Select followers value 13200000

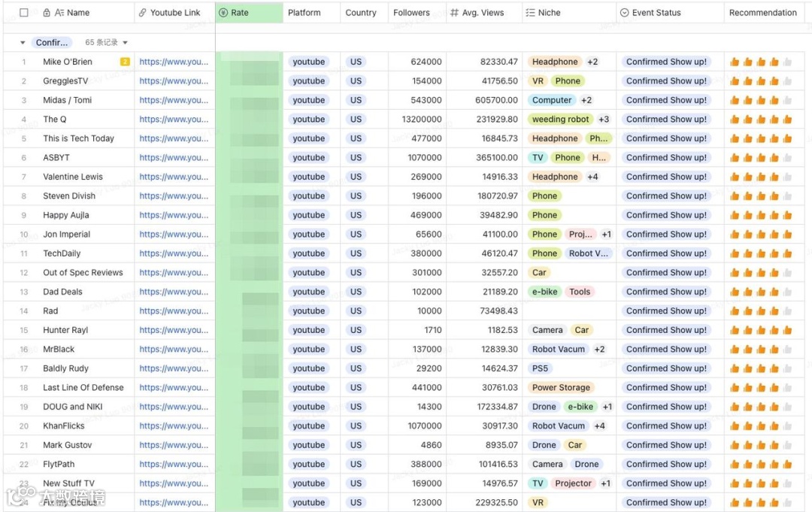[422, 119]
